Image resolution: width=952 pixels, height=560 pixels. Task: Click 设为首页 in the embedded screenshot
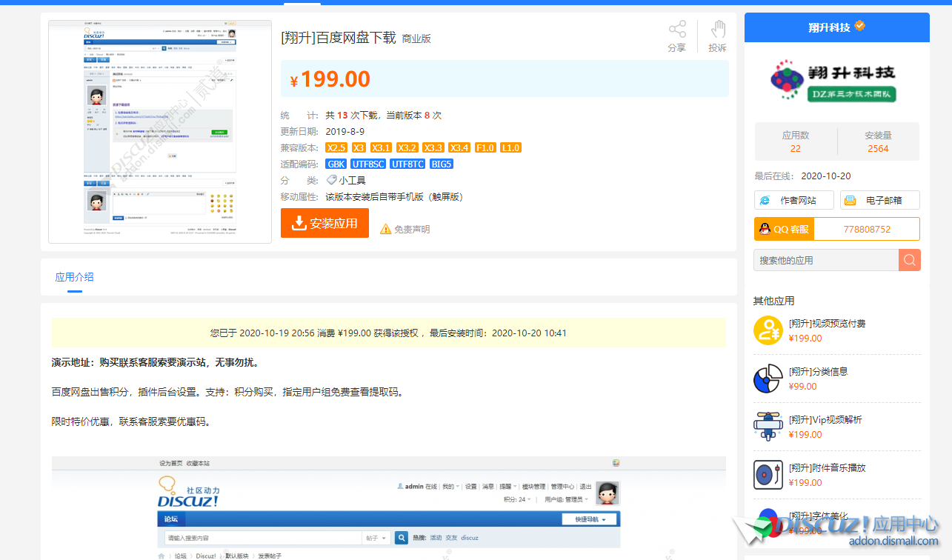click(x=170, y=463)
